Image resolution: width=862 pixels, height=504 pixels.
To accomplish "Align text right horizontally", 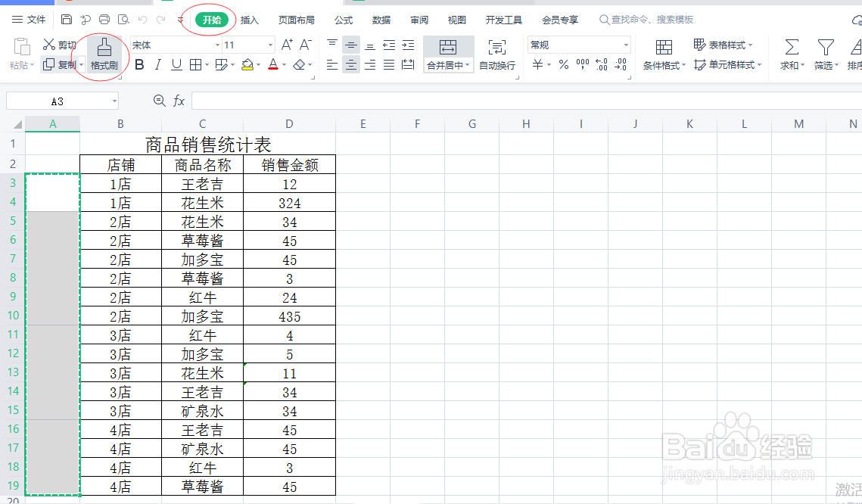I will (x=370, y=65).
